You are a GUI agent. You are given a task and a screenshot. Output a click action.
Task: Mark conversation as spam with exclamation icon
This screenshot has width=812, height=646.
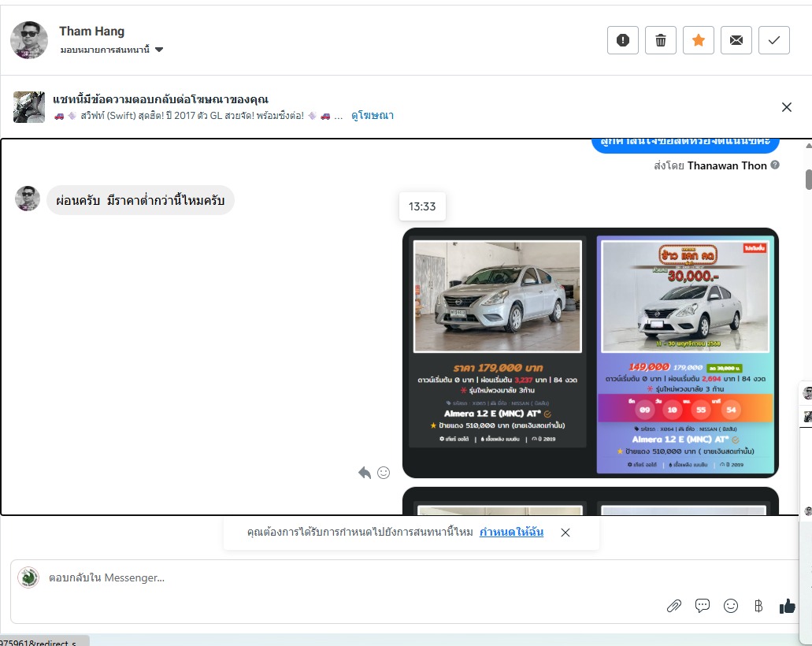click(622, 40)
